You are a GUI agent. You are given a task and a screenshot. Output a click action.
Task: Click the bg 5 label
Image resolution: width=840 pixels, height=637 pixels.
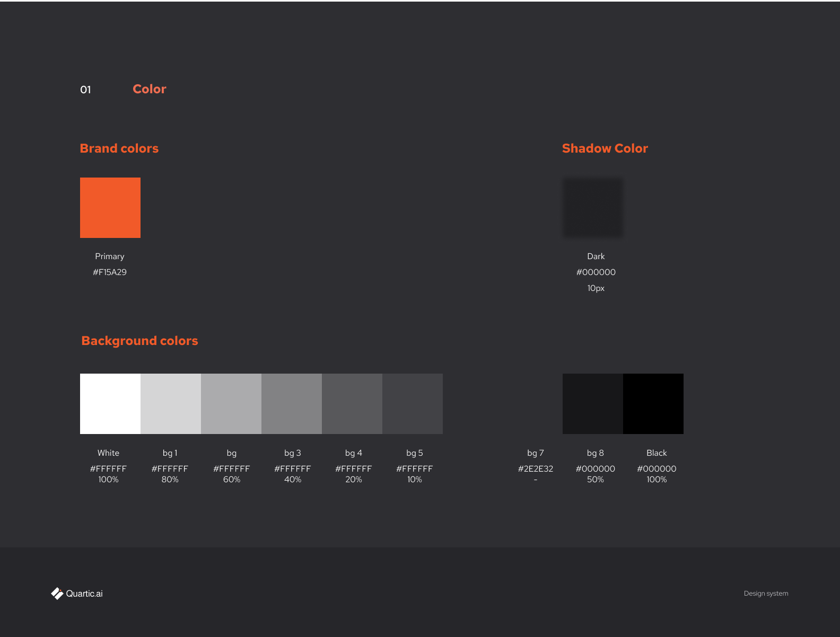pos(415,453)
